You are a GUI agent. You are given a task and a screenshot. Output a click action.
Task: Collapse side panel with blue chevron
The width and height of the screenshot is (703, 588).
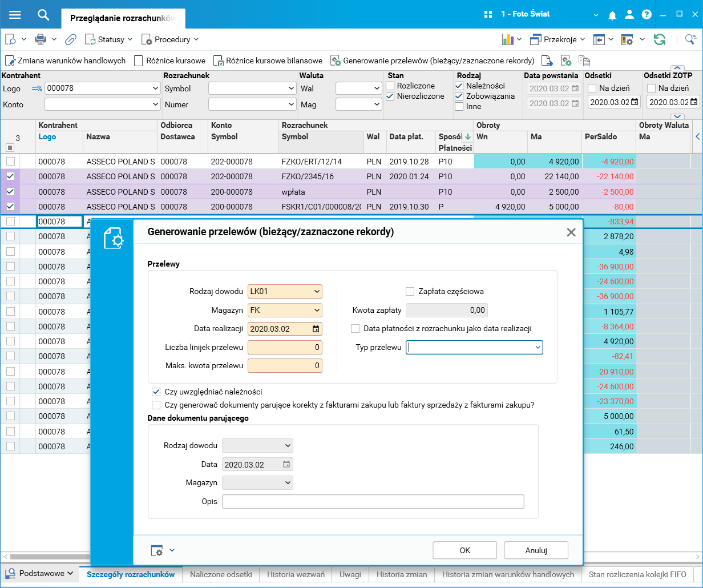point(697,136)
